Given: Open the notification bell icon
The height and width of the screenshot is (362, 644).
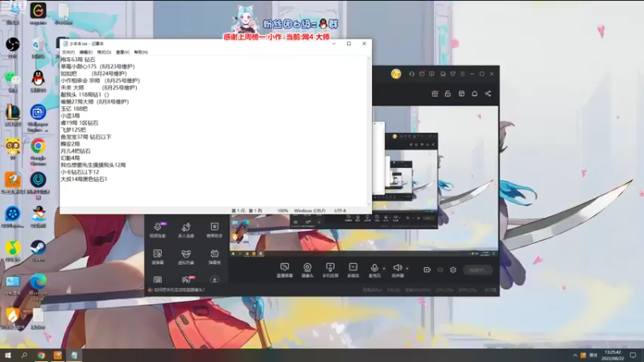Looking at the screenshot, I should (474, 93).
